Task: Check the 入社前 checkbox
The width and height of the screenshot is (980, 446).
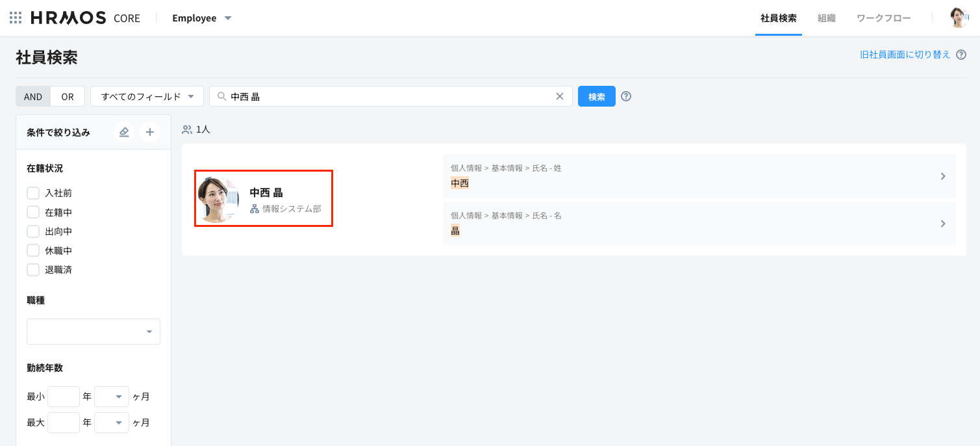Action: pyautogui.click(x=33, y=193)
